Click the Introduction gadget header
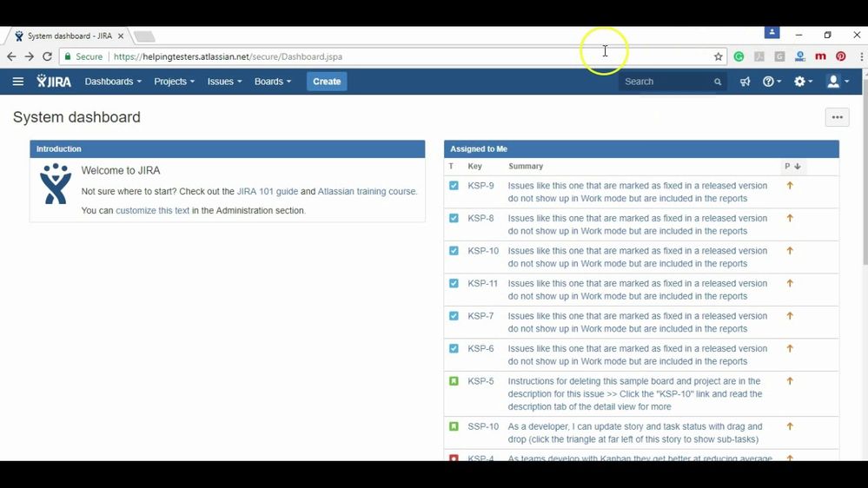The image size is (868, 488). [x=227, y=148]
